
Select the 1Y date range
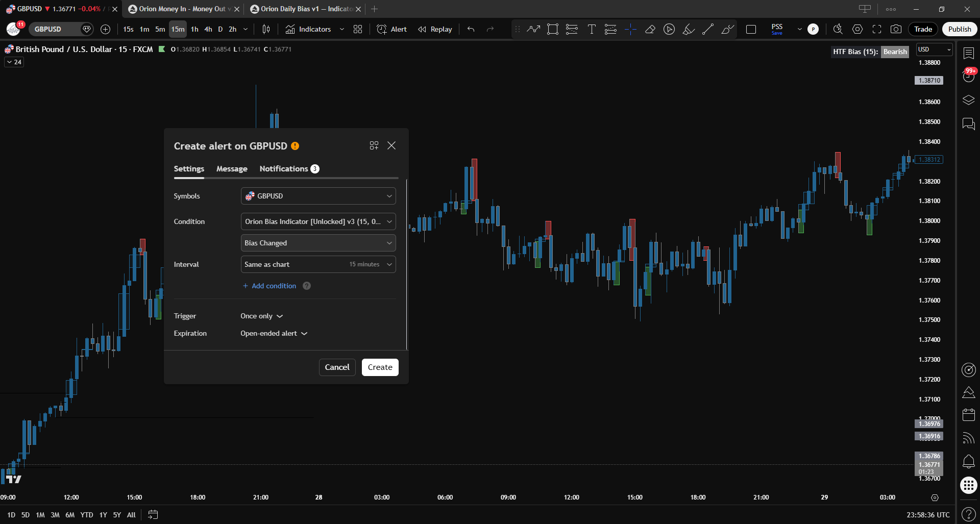[x=103, y=515]
